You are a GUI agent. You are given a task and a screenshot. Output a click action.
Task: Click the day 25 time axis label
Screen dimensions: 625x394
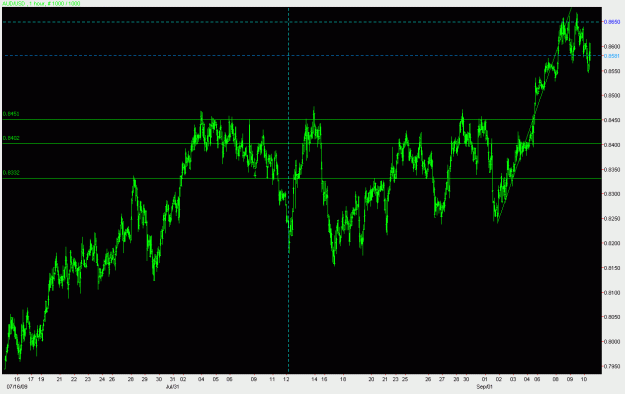click(x=405, y=379)
